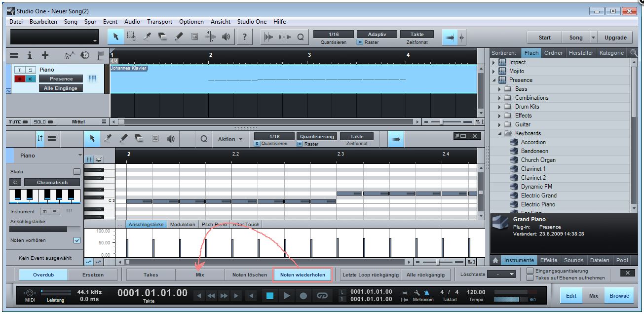Open the metronome settings wrench icon

pos(417,292)
